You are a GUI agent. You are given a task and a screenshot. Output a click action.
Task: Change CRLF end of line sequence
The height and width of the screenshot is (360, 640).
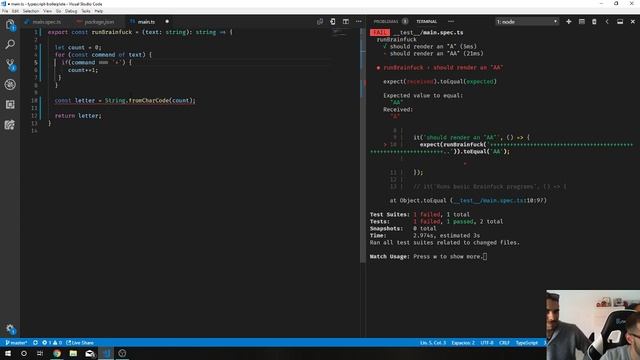[x=504, y=343]
